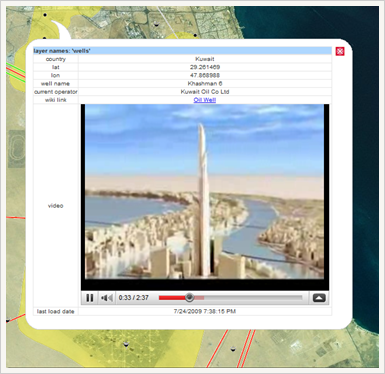Pause the video playback

[90, 298]
